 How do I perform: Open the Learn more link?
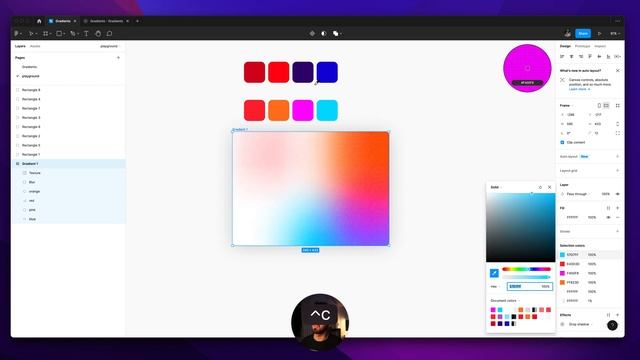pos(579,89)
